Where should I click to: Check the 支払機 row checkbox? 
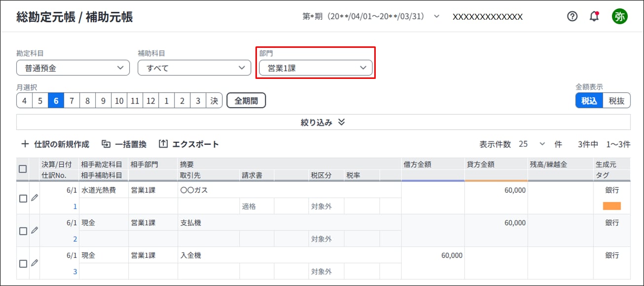tap(23, 231)
